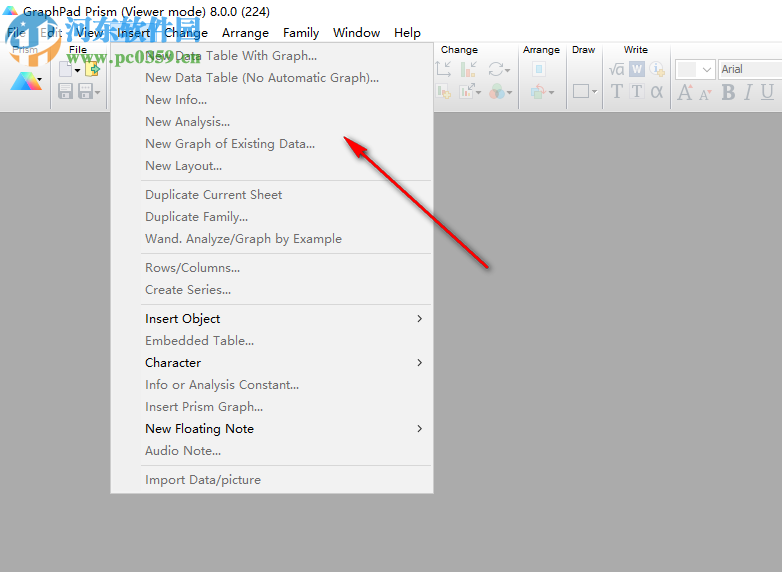782x572 pixels.
Task: Select Duplicate Family... menu entry
Action: pos(272,216)
